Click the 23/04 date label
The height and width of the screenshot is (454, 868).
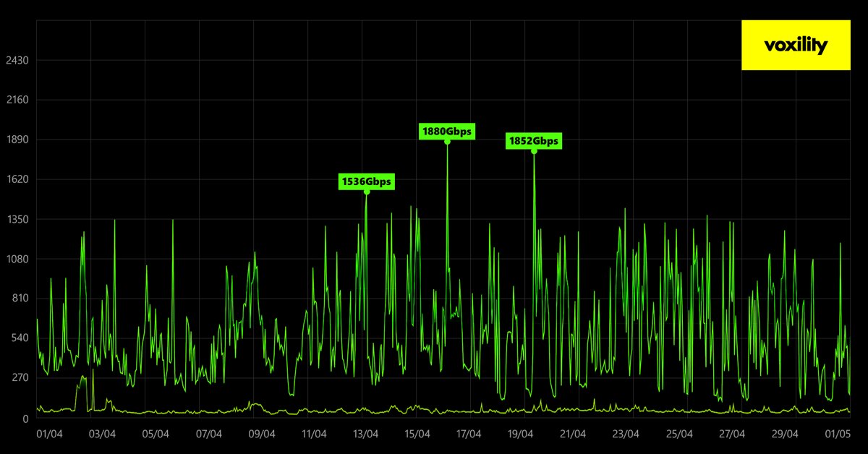[626, 434]
